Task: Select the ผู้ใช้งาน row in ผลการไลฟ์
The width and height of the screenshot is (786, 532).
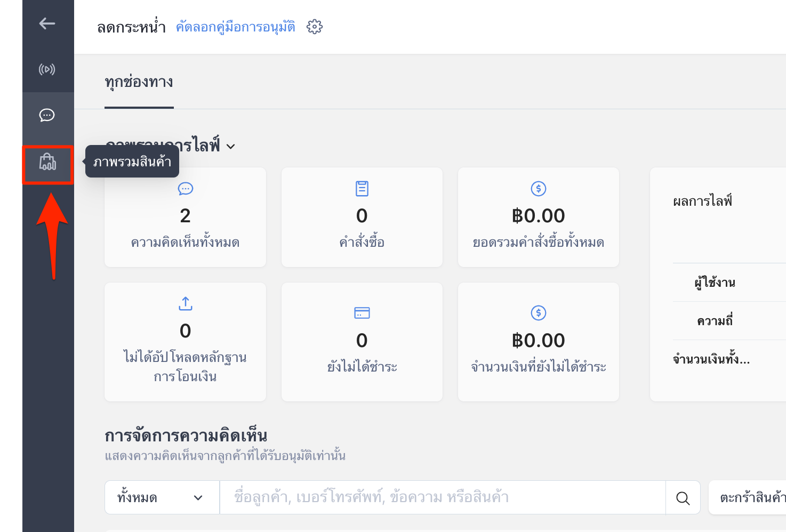Action: [729, 283]
